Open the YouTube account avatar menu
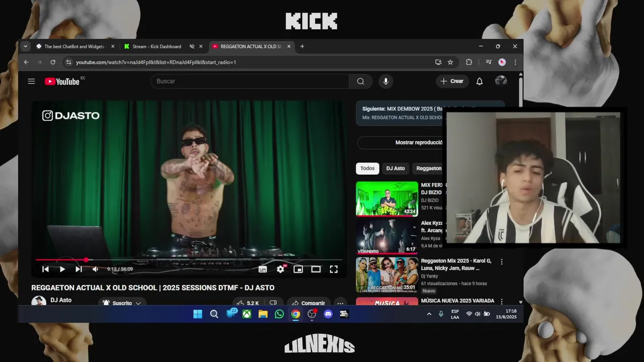This screenshot has width=644, height=362. [501, 81]
